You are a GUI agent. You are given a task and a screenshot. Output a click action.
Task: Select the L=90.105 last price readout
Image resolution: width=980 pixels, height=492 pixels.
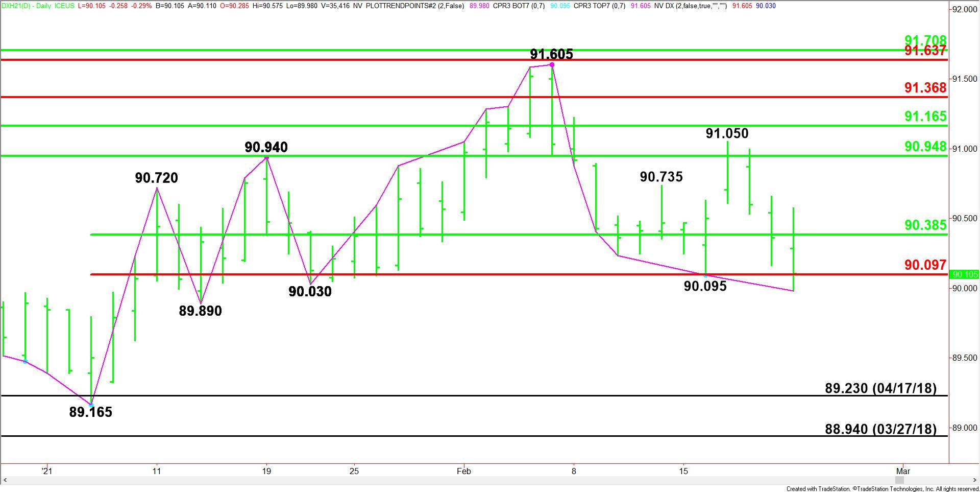click(x=92, y=6)
